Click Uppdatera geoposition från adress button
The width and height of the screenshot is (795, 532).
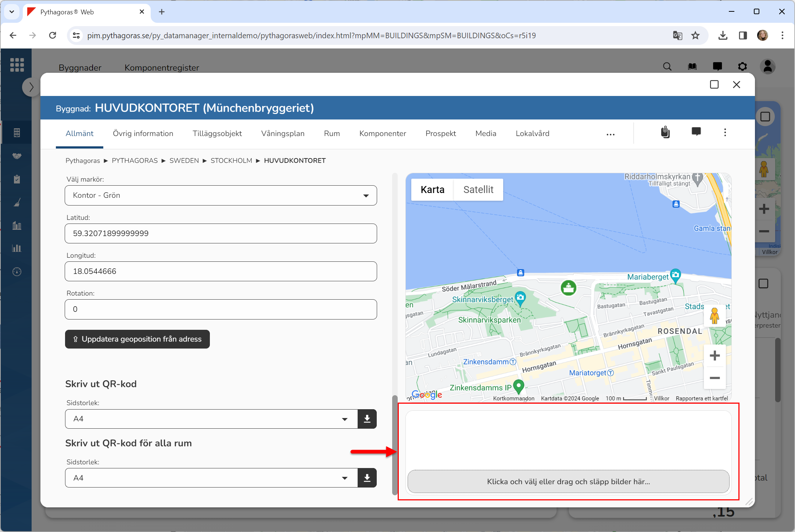click(x=137, y=339)
